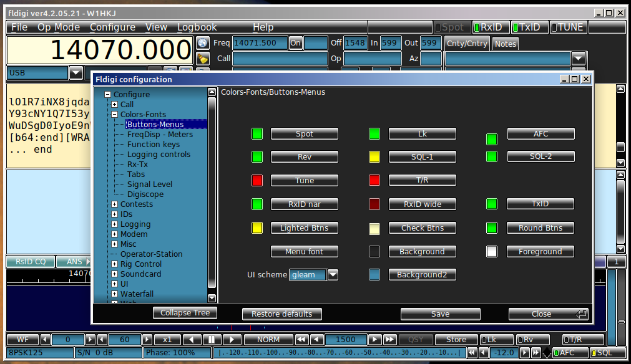The height and width of the screenshot is (364, 631).
Task: Click the Store button at bottom bar
Action: (456, 340)
